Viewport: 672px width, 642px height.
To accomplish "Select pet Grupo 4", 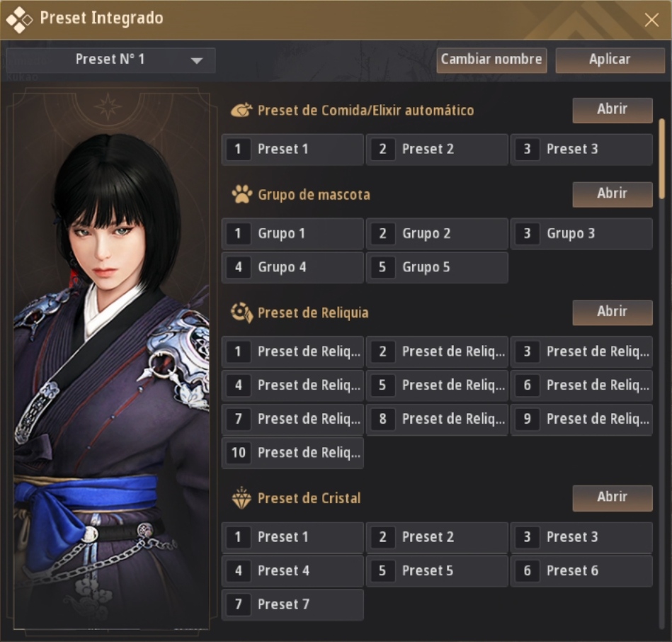I will pos(292,268).
